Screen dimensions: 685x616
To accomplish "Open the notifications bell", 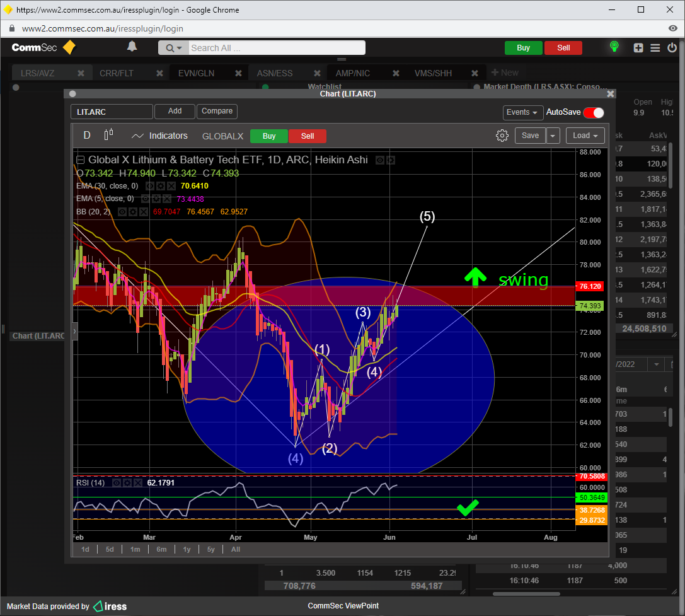I will (132, 47).
